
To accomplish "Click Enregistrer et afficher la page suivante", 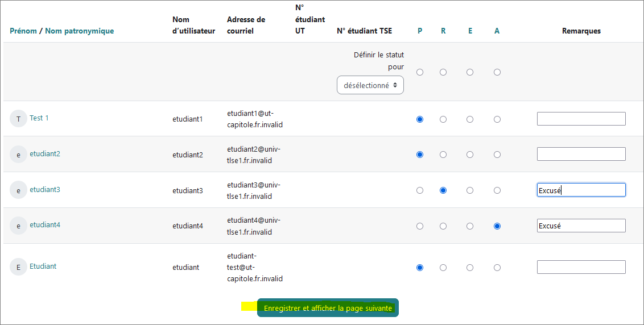I will pyautogui.click(x=328, y=308).
